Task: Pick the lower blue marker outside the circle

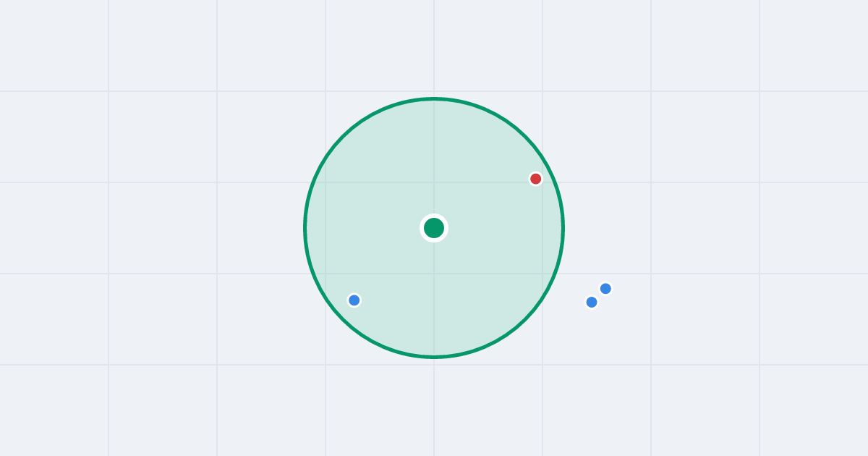Action: [x=592, y=303]
